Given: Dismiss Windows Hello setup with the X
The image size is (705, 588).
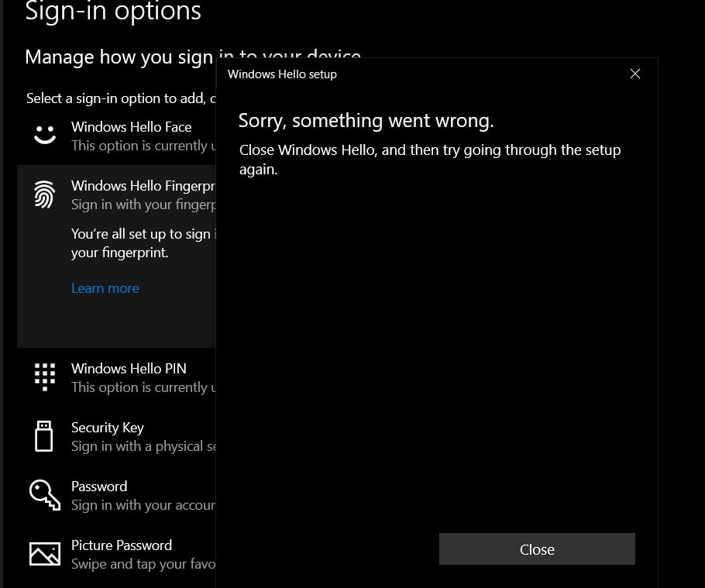Looking at the screenshot, I should click(x=635, y=74).
